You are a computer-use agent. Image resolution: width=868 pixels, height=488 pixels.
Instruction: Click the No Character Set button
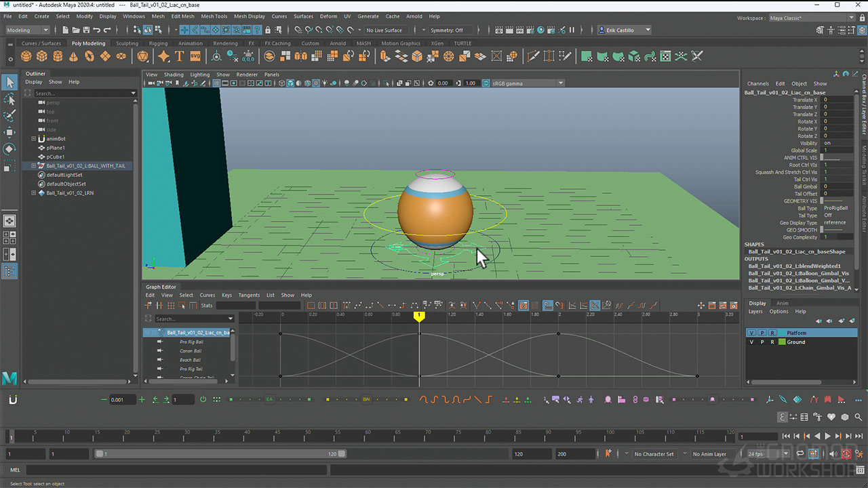pyautogui.click(x=654, y=454)
